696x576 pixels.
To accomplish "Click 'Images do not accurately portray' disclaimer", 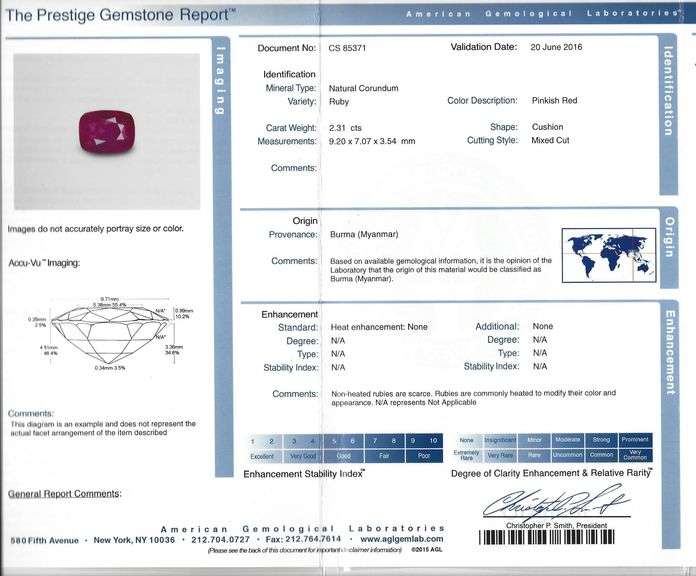I will pos(95,229).
